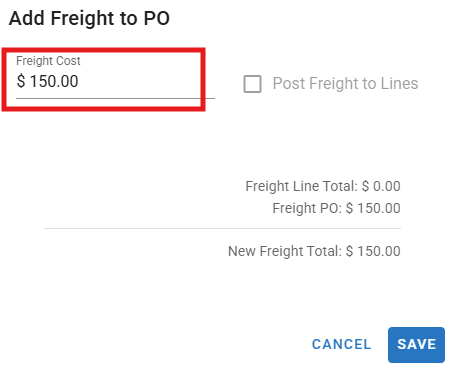
Task: Click CANCEL to dismiss the dialog
Action: 341,345
